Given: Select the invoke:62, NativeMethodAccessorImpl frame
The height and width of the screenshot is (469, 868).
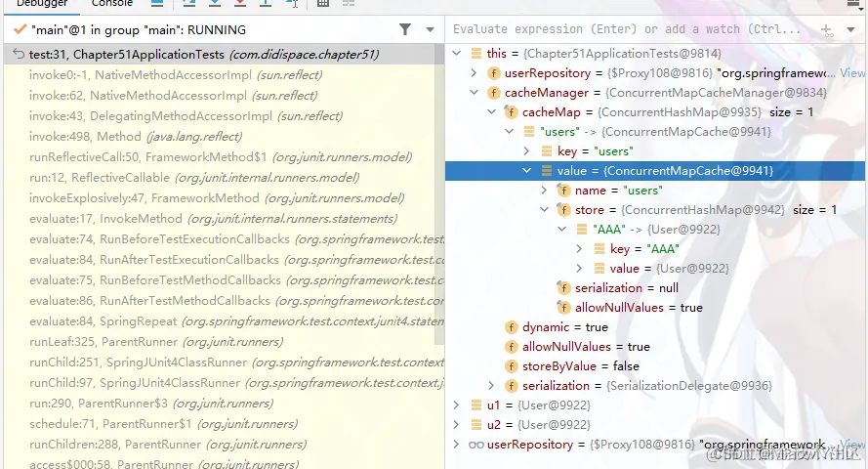Looking at the screenshot, I should [x=220, y=95].
